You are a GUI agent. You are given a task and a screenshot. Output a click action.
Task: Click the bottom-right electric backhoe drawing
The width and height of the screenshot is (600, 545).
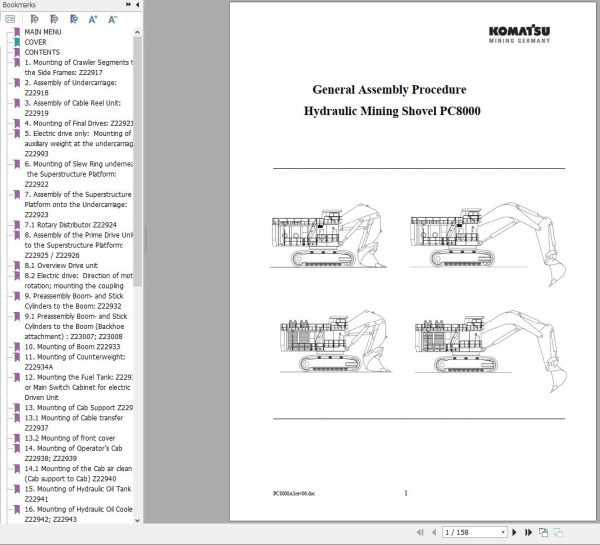coord(491,351)
